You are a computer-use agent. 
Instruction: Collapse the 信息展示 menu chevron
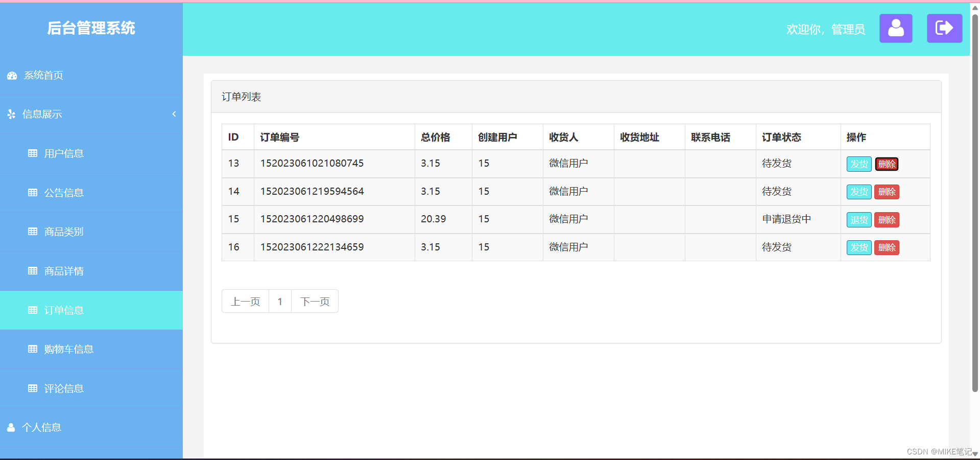click(174, 114)
